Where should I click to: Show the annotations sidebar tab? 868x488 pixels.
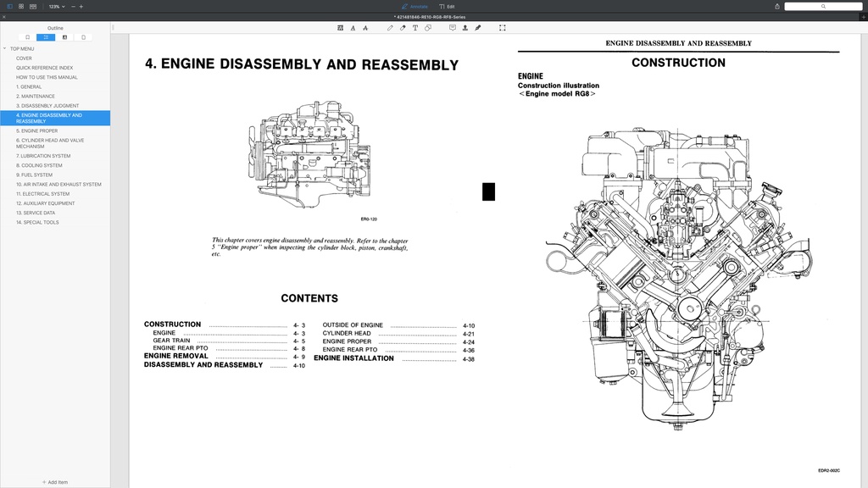pos(64,37)
